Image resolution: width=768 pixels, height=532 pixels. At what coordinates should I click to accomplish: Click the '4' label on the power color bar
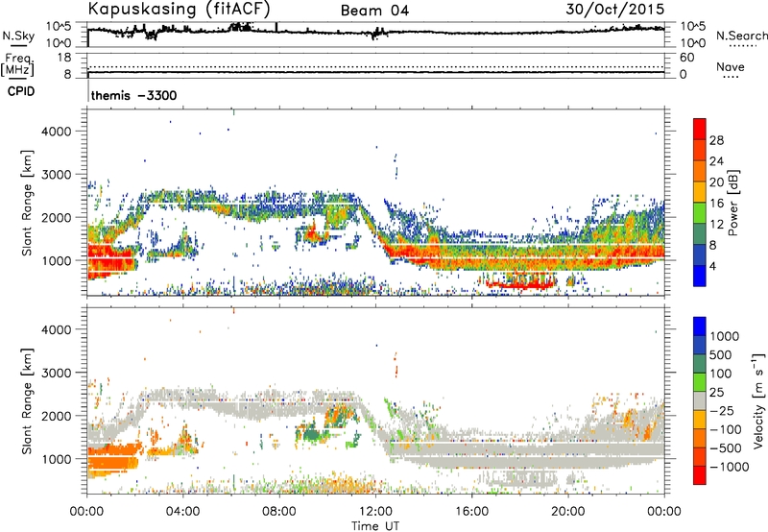click(x=712, y=266)
